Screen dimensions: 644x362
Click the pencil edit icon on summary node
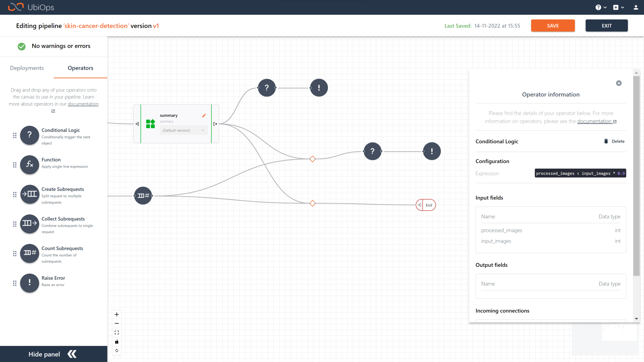(x=204, y=116)
